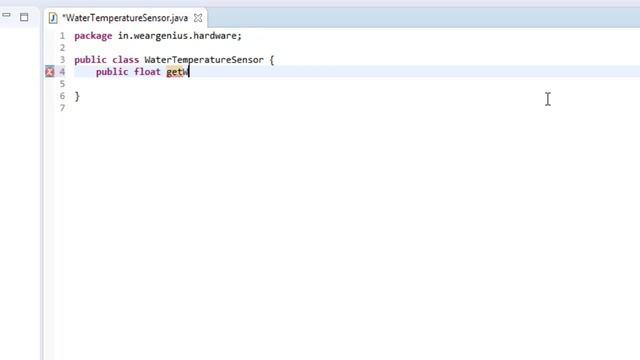
Task: Click in.weargenius.hardware package name
Action: click(x=177, y=36)
